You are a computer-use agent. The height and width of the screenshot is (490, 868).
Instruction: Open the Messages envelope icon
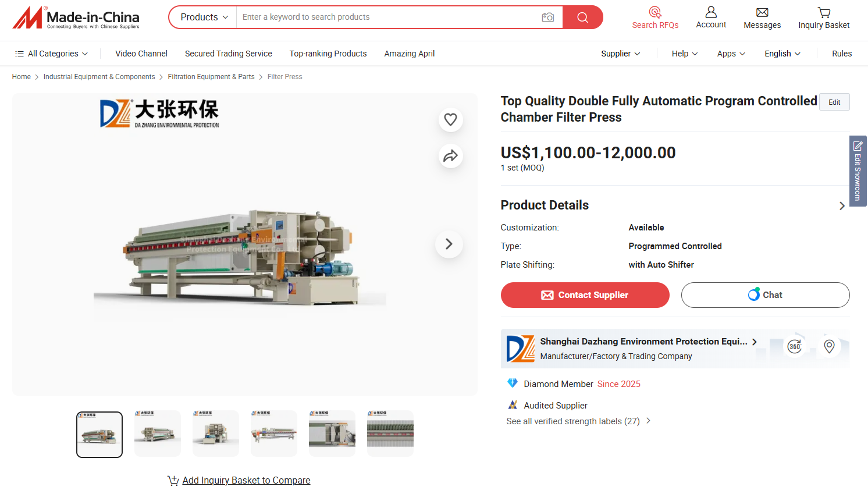tap(762, 12)
